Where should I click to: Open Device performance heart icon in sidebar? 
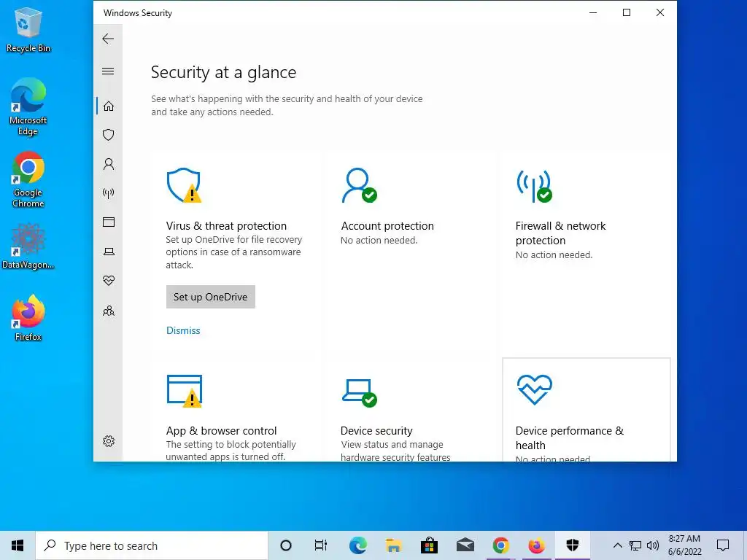click(109, 281)
